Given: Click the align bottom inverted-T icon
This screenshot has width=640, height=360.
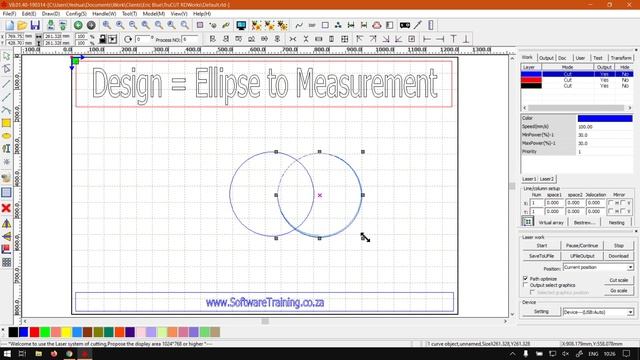Looking at the screenshot, I should [466, 39].
